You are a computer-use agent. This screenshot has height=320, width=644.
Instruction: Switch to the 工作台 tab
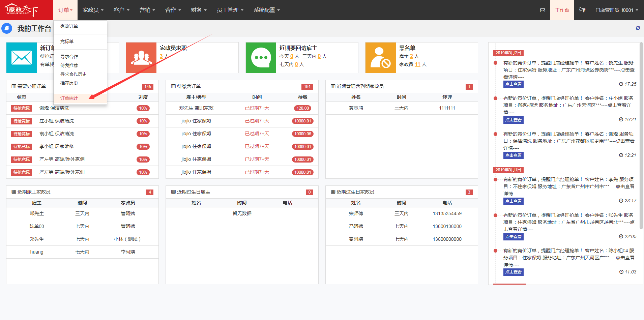coord(562,10)
